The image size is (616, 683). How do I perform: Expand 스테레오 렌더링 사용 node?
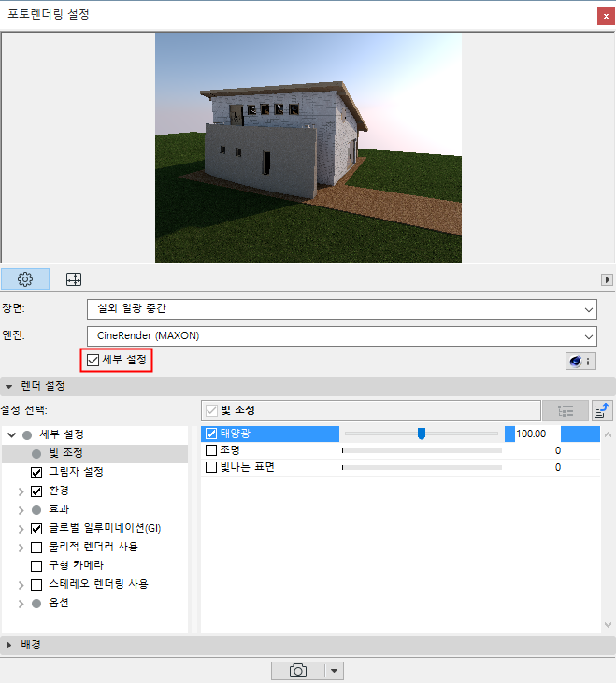(21, 585)
